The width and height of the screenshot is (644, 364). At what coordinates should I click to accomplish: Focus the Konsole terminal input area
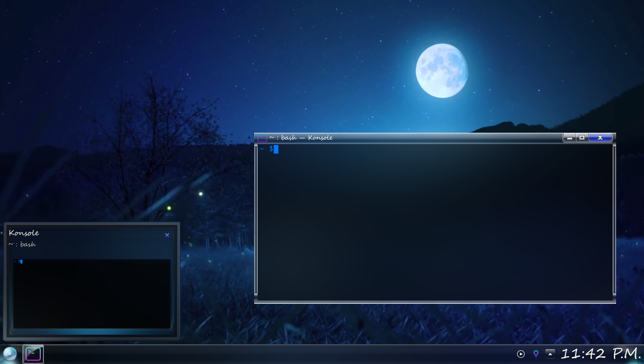point(435,222)
